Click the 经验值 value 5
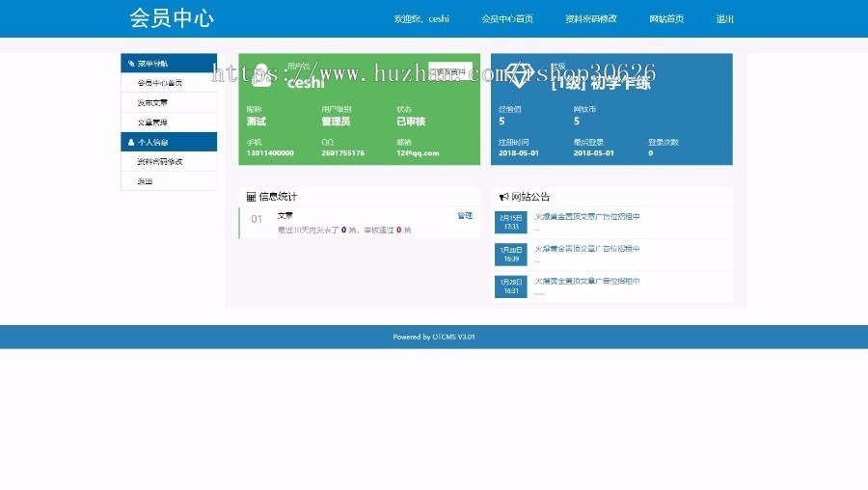 [x=502, y=122]
